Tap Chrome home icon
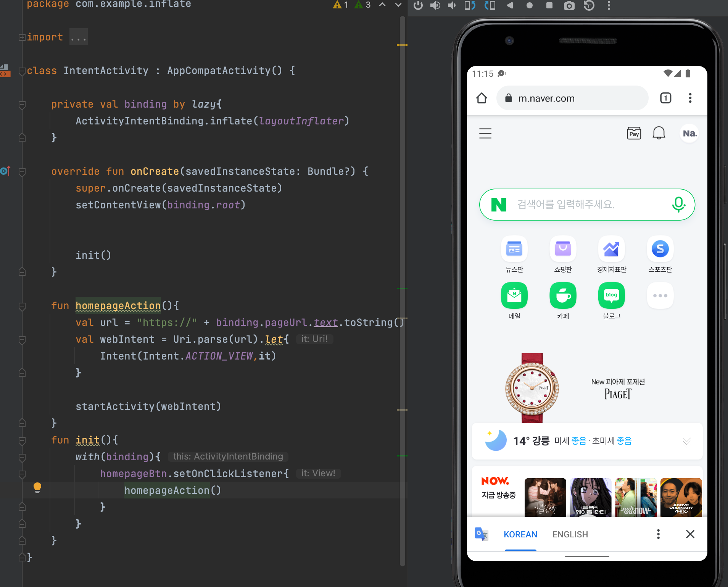Viewport: 728px width, 587px height. pos(482,98)
